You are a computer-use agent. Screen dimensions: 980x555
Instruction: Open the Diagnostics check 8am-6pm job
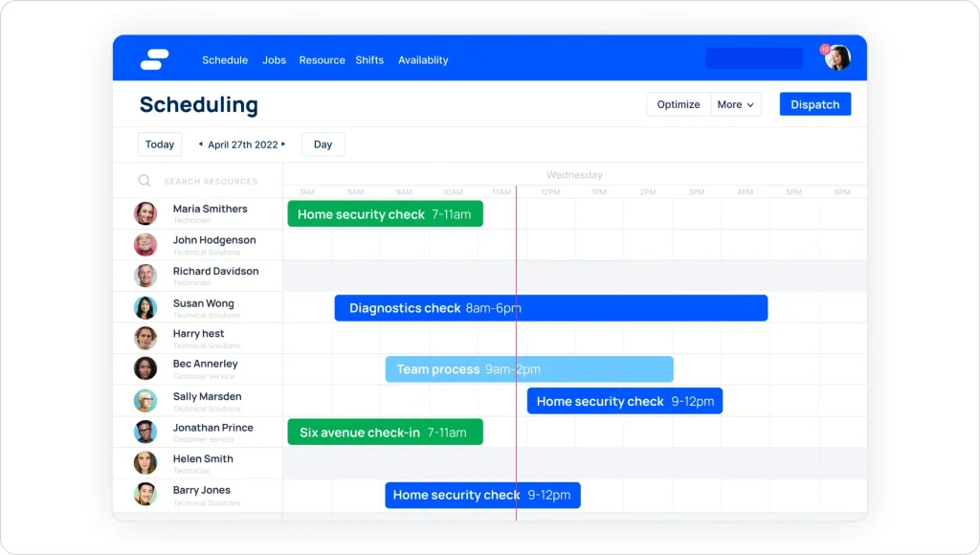550,308
